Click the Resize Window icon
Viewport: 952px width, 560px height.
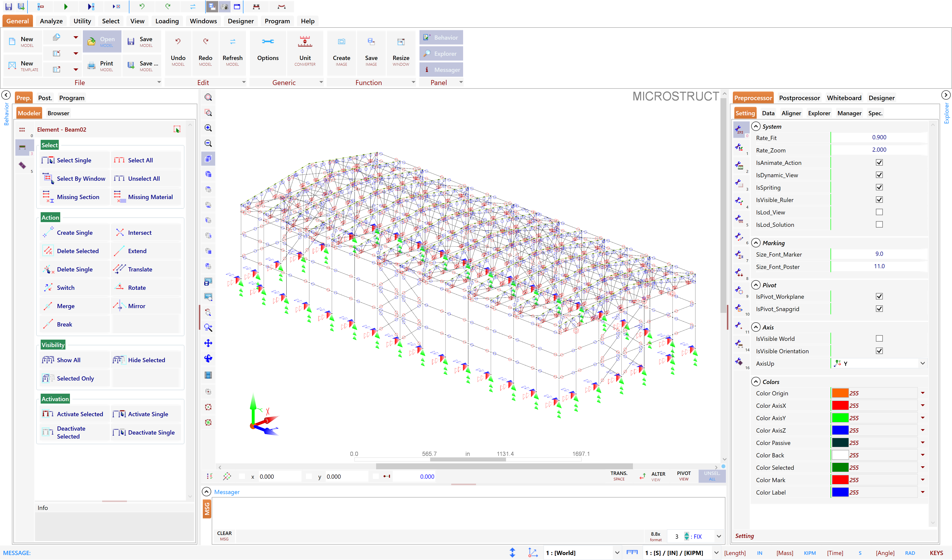pyautogui.click(x=400, y=42)
